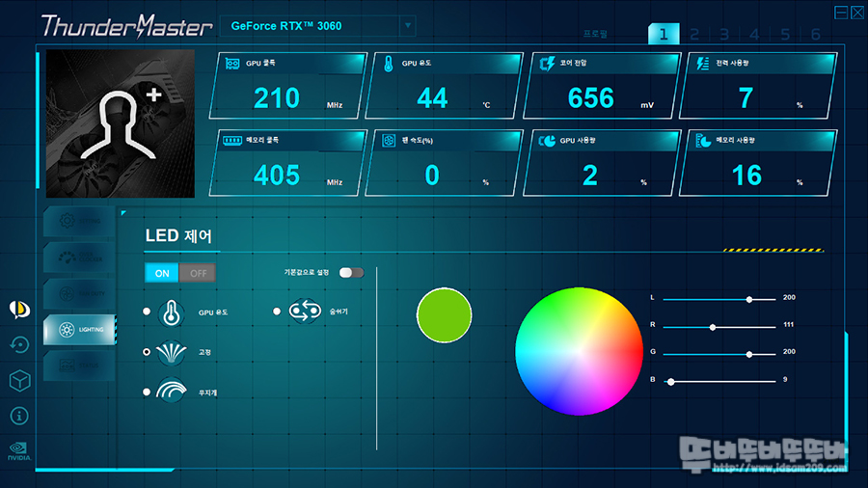Switch to profile 5 tab

tap(785, 35)
